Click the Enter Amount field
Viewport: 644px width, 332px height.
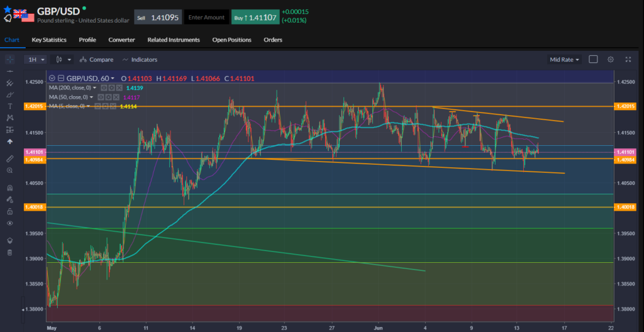206,18
